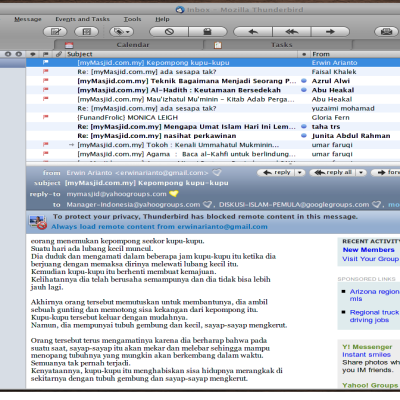The image size is (400, 400).
Task: Click yellow heart beside mymasjid@yahoogroups.com
Action: (x=174, y=194)
